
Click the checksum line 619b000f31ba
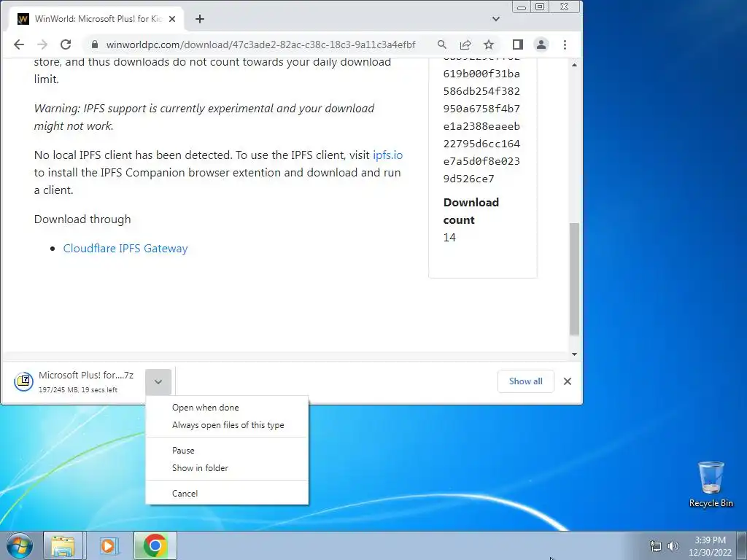[481, 74]
